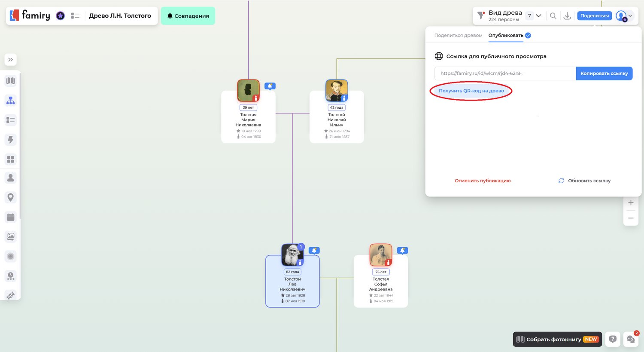Open user profile avatar dropdown

coord(624,16)
